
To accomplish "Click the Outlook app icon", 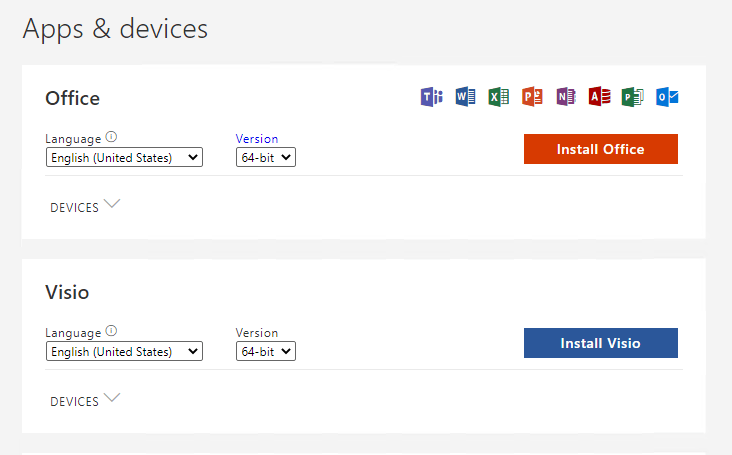I will click(667, 97).
